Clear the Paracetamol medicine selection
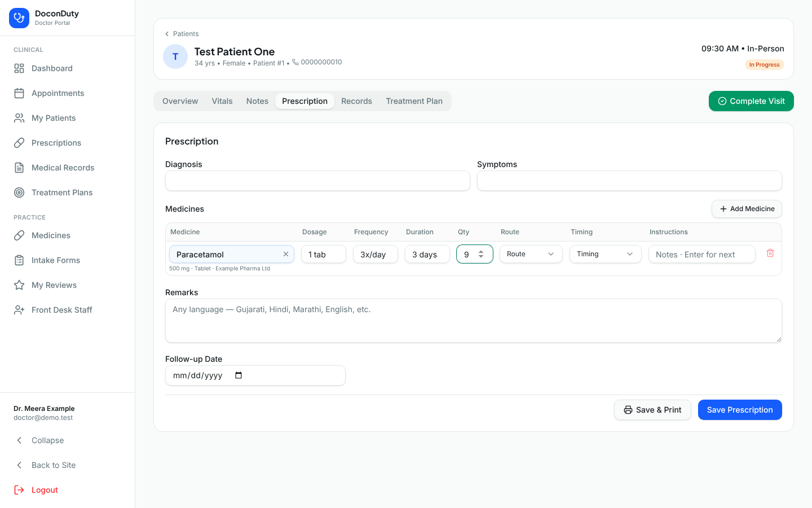Image resolution: width=812 pixels, height=508 pixels. point(286,254)
